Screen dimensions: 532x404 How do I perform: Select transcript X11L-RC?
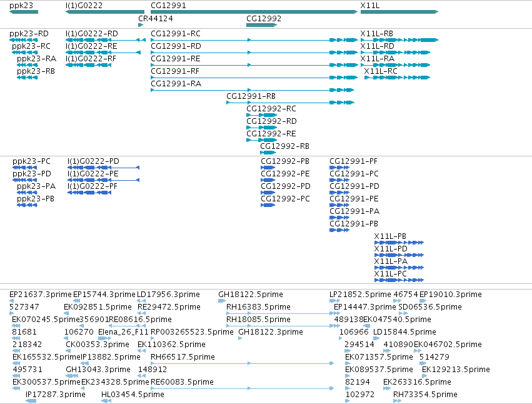coord(398,78)
